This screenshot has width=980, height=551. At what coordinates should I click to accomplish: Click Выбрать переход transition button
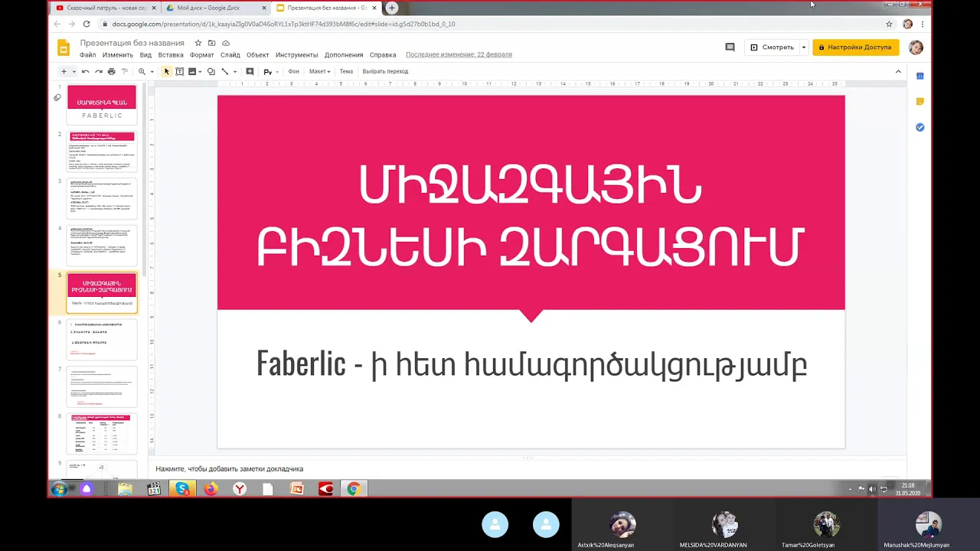pos(385,71)
